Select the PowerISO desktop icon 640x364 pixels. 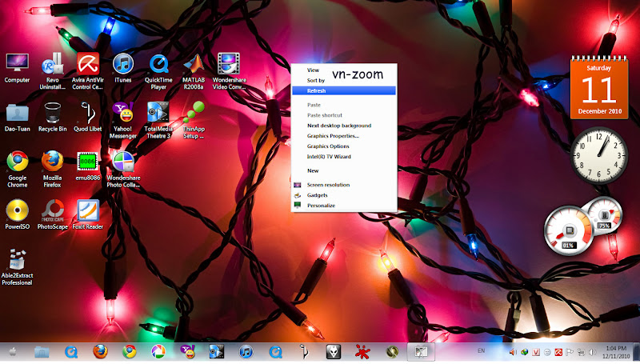pyautogui.click(x=17, y=215)
